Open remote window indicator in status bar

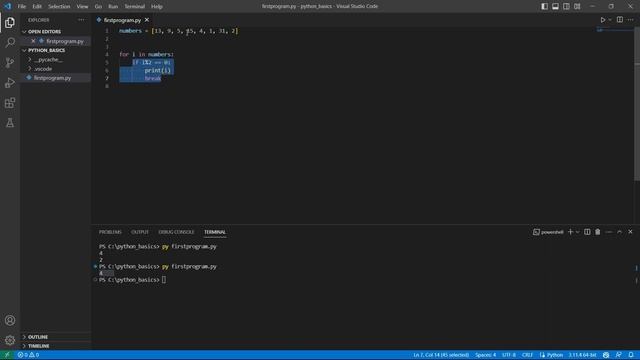click(7, 355)
